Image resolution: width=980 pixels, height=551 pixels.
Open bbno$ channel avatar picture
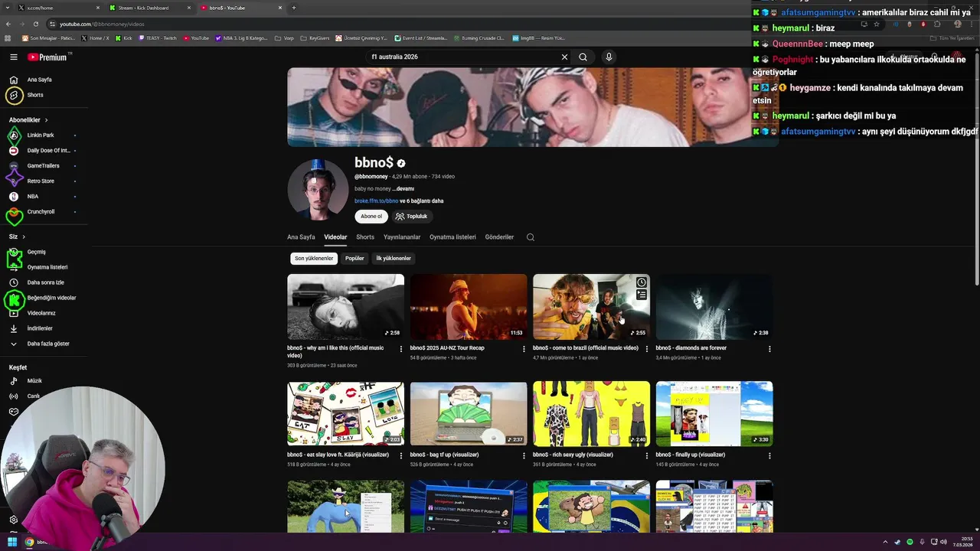coord(317,190)
